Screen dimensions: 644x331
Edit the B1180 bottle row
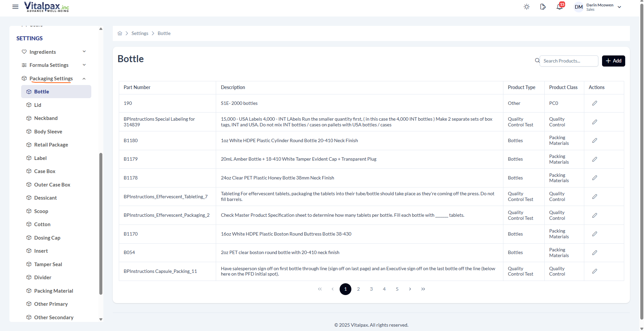(x=594, y=140)
